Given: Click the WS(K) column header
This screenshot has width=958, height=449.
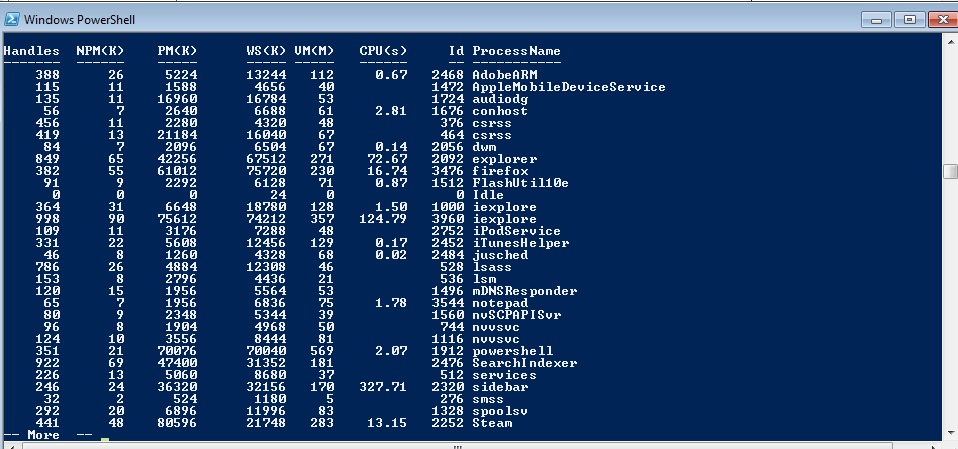Looking at the screenshot, I should point(266,51).
